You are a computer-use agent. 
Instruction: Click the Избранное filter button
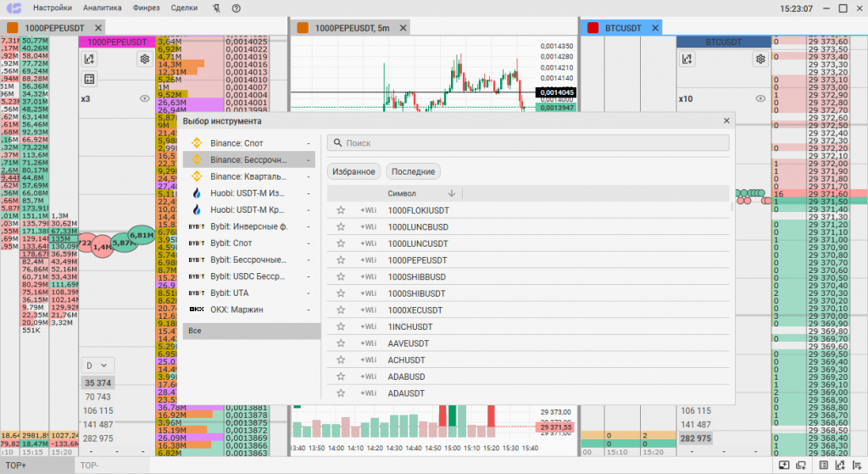353,171
